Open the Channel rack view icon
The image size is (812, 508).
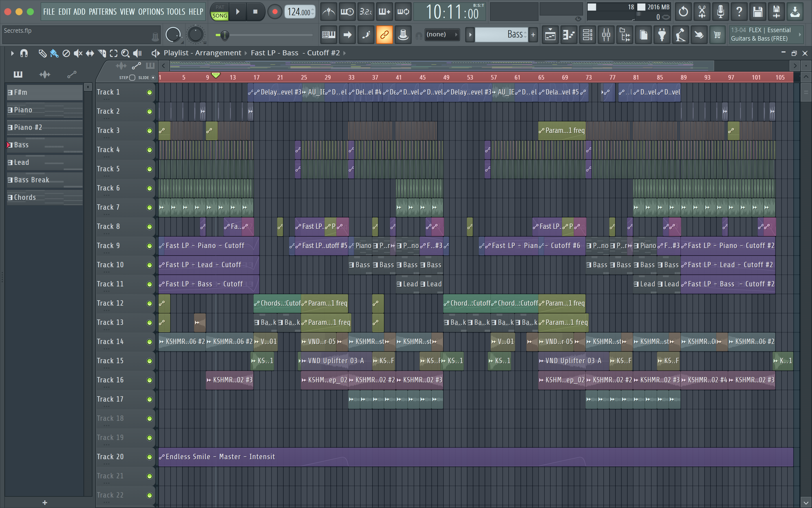588,35
